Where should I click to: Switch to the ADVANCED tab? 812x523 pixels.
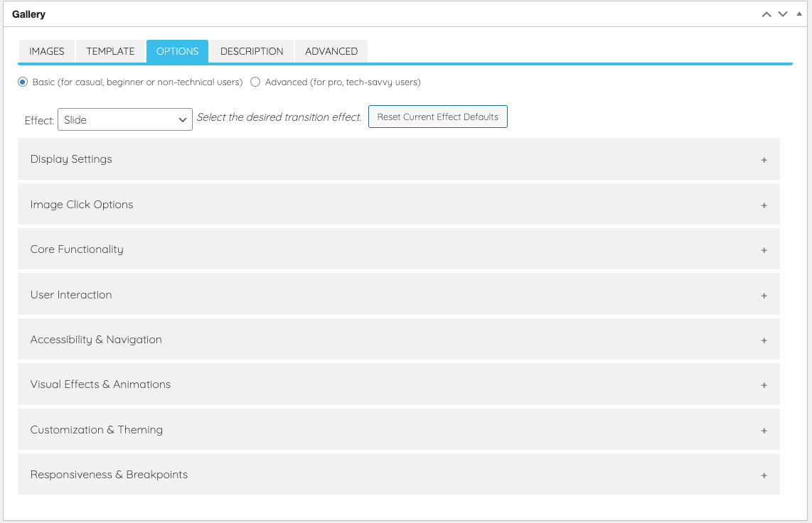(x=331, y=51)
